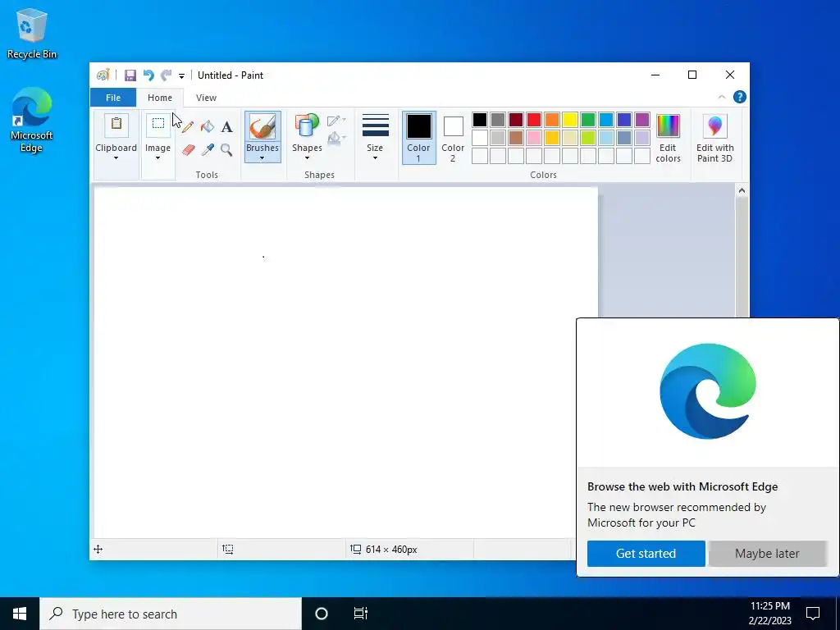Expand the Clipboard dropdown arrow

[x=116, y=158]
